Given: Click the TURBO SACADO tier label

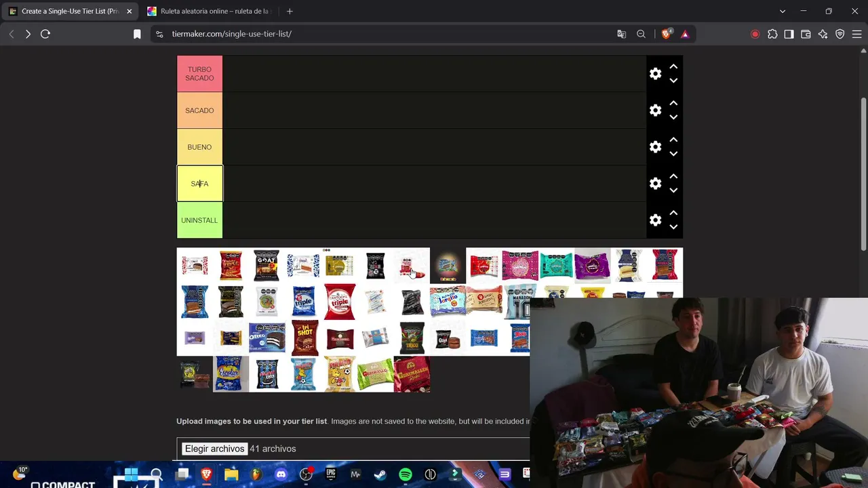Looking at the screenshot, I should tap(199, 74).
